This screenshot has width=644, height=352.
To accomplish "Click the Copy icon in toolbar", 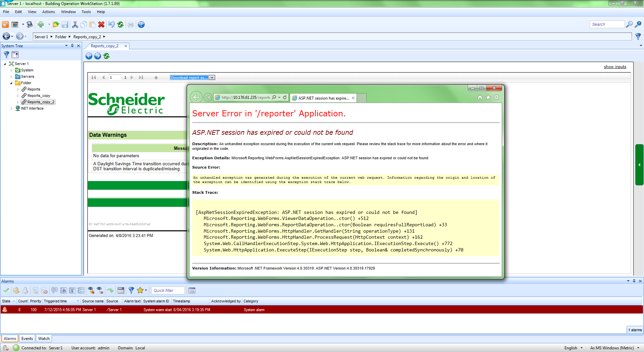I will pyautogui.click(x=84, y=24).
